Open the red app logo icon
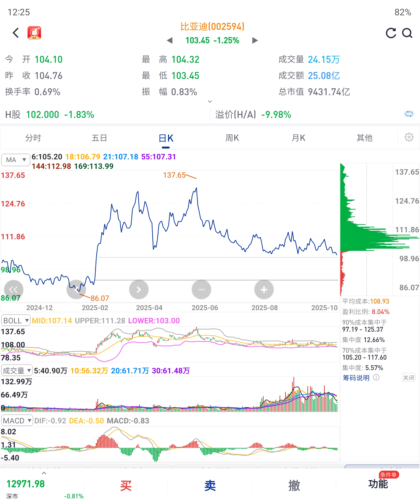 click(x=34, y=33)
